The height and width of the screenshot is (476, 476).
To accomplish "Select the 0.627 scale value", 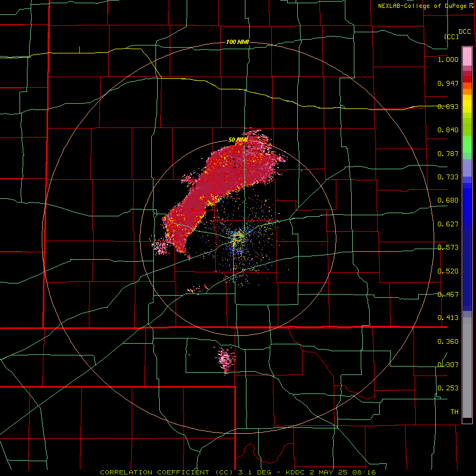I will 448,224.
